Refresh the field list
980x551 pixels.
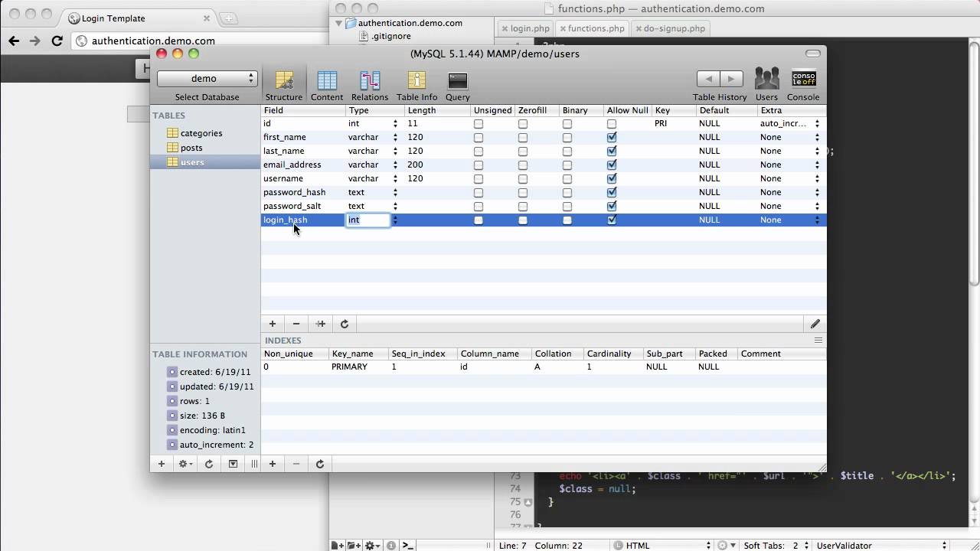coord(345,324)
